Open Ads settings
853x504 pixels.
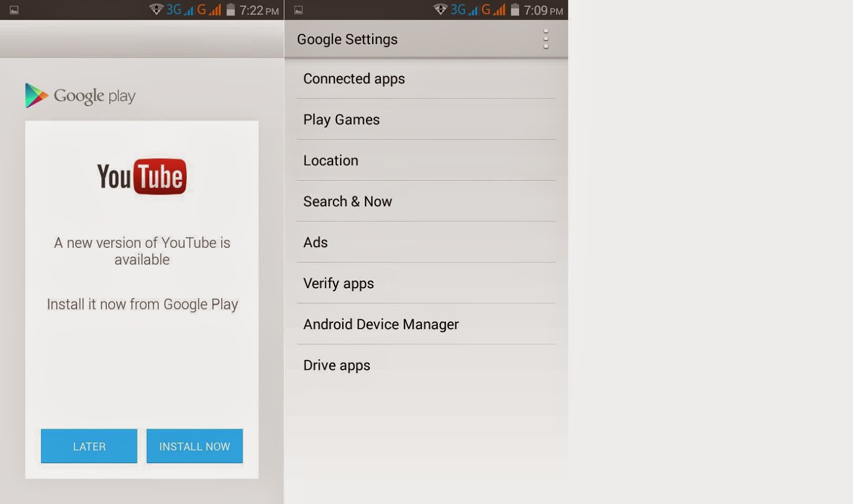426,242
